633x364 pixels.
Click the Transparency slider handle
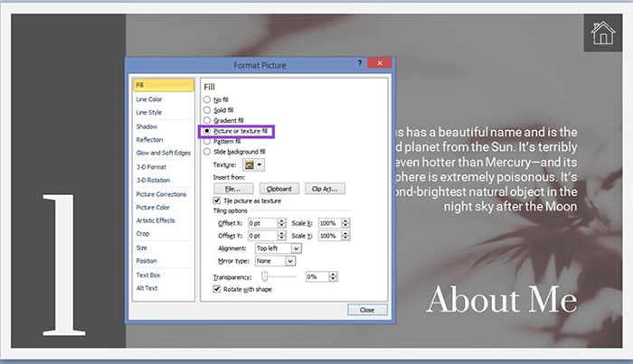[264, 276]
